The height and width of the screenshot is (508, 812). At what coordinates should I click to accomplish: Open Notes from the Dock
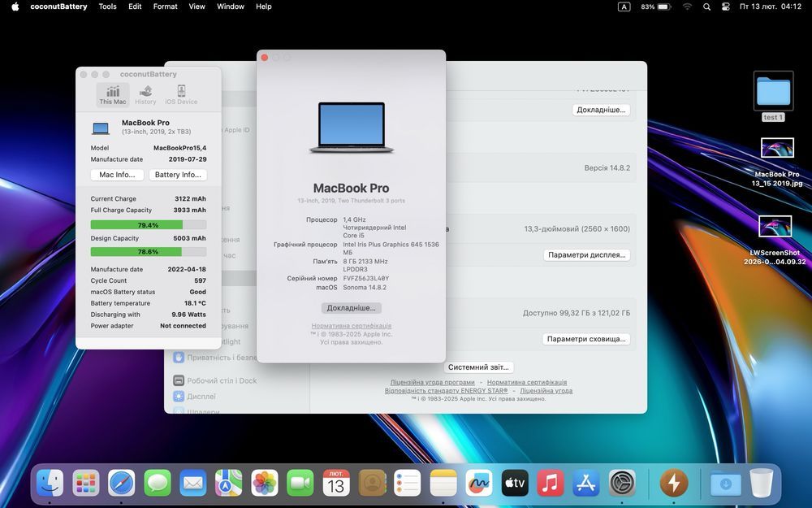coord(443,483)
